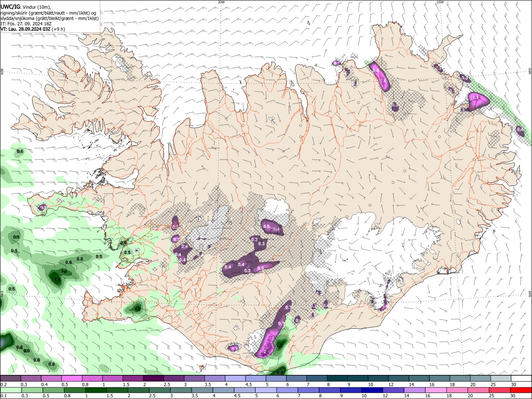Click the "2.4" precipitation value on south coast
This screenshot has height=399, width=532.
click(280, 372)
